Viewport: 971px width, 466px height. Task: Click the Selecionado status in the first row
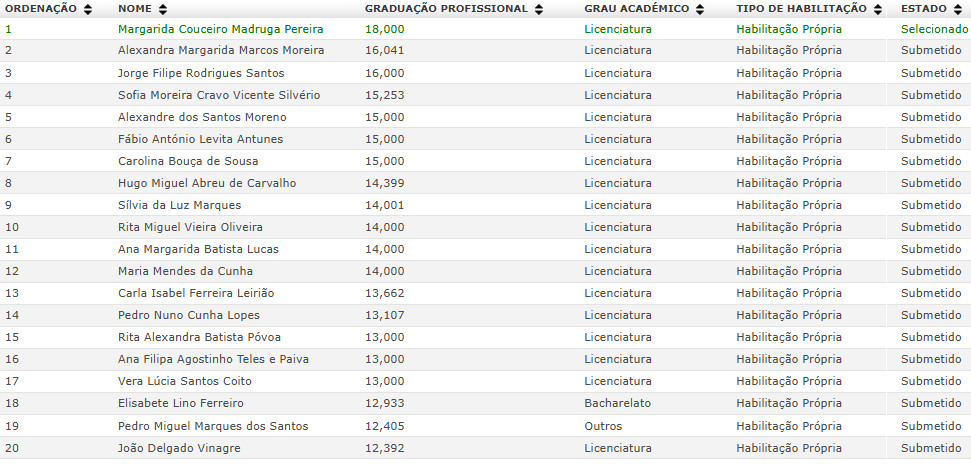click(x=934, y=29)
